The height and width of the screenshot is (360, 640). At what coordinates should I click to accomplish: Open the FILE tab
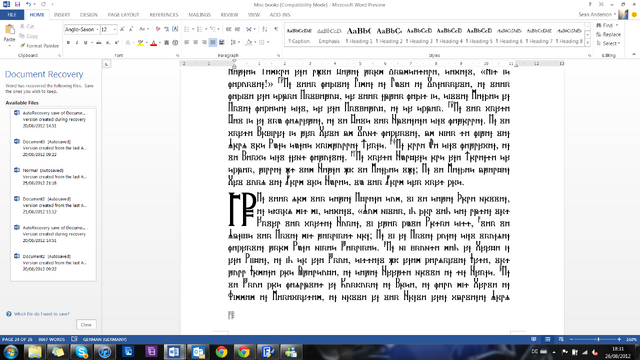click(12, 15)
